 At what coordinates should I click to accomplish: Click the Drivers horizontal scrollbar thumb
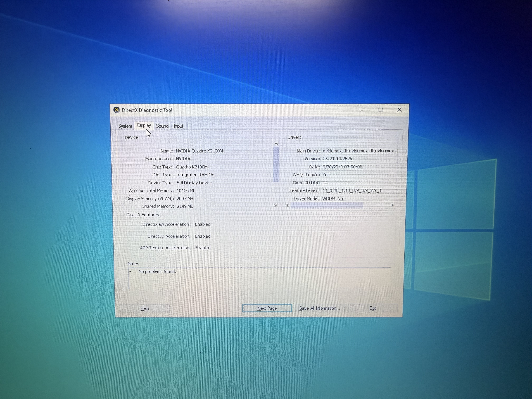[x=327, y=205]
